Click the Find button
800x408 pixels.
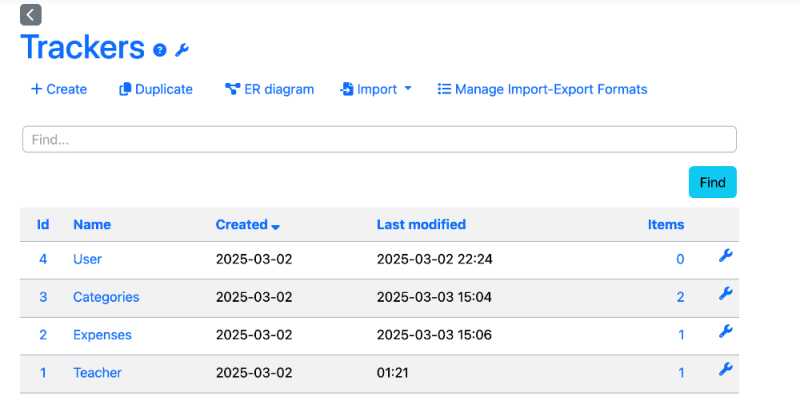[x=712, y=182]
